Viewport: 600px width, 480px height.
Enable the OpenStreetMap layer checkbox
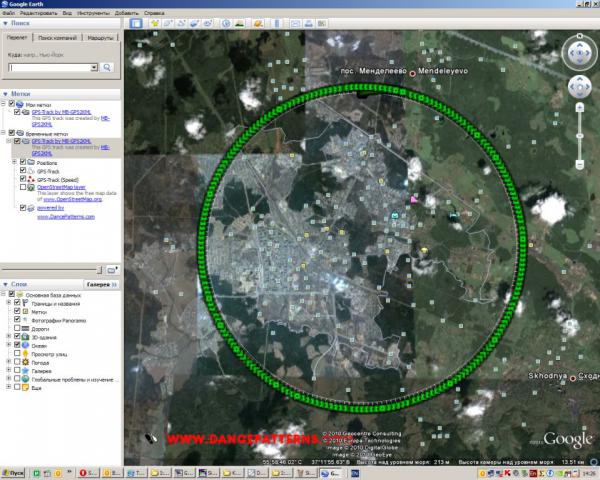click(x=23, y=187)
